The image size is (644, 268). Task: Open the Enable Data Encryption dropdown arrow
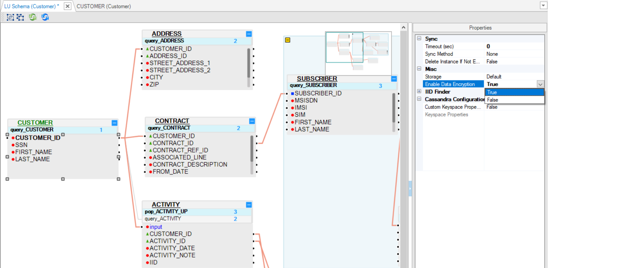click(x=540, y=84)
